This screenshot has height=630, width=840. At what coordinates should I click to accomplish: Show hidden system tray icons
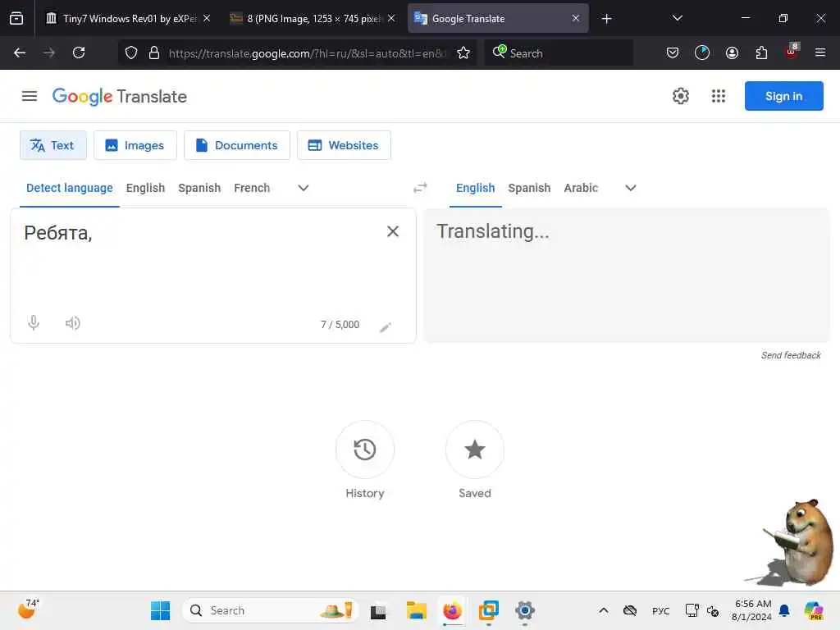603,610
